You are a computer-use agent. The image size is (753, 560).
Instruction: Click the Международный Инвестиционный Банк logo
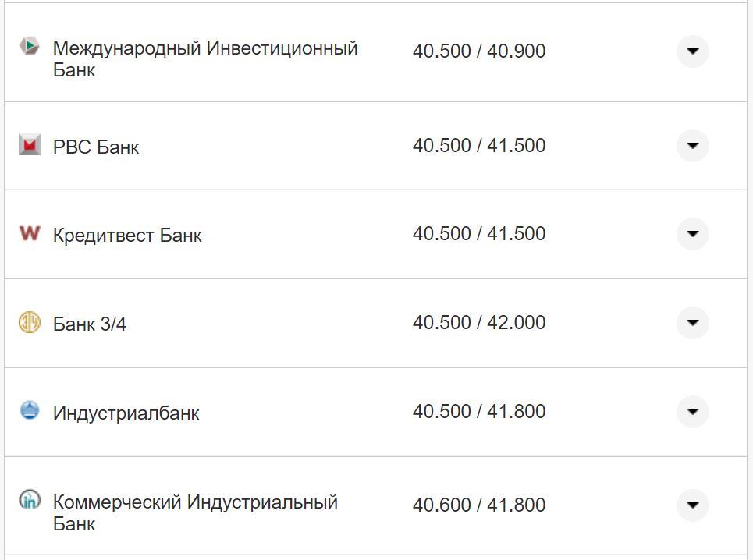point(30,47)
